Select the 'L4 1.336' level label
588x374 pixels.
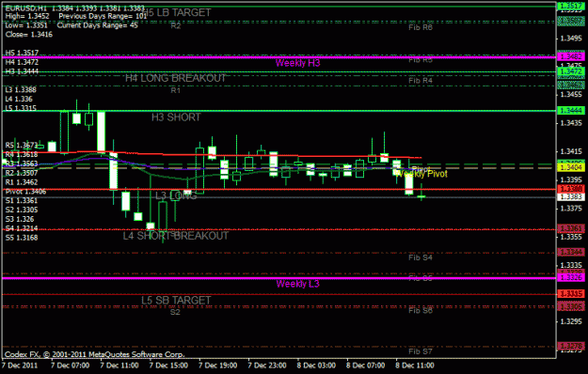click(19, 99)
